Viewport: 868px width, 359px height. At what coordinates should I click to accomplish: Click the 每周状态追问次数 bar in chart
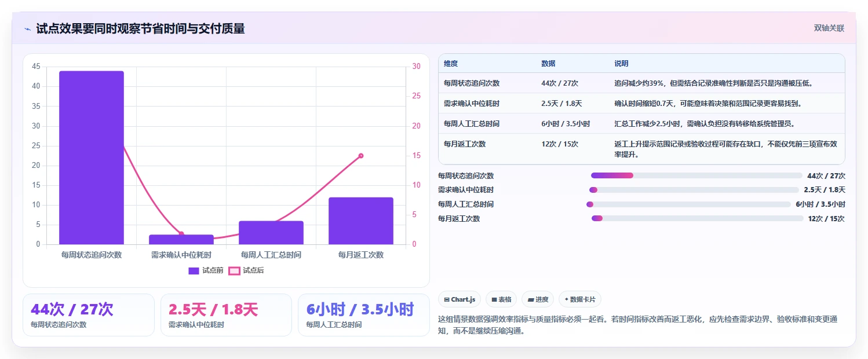pos(92,157)
